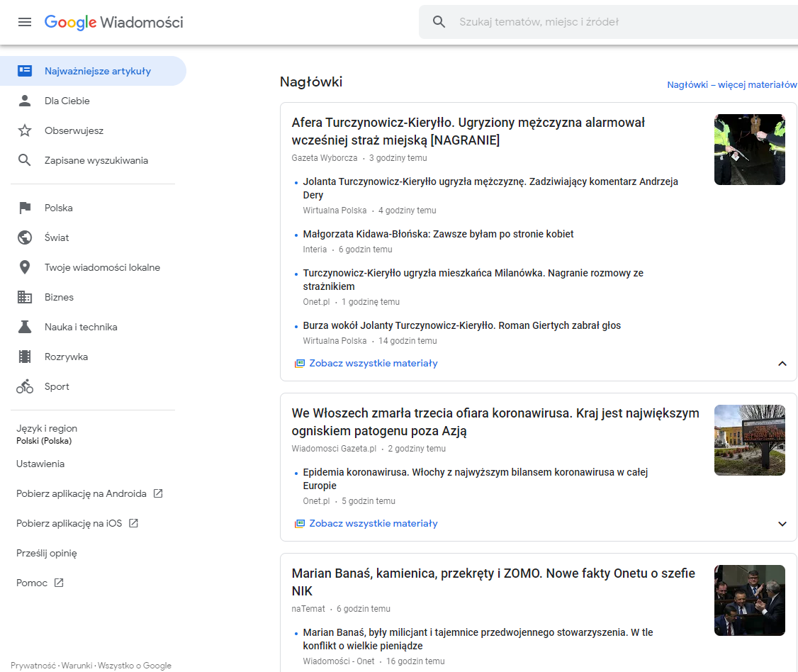Click external link icon beside iOS
This screenshot has width=798, height=672.
coord(133,523)
